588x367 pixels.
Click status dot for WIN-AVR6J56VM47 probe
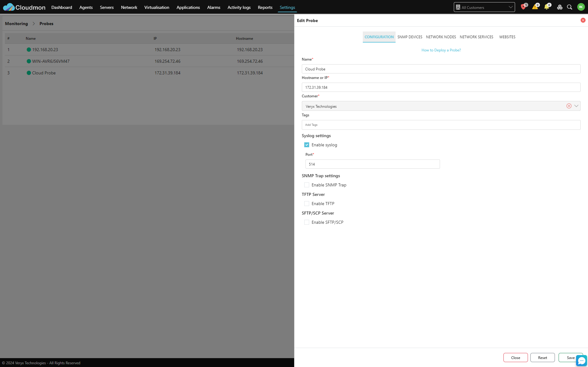point(29,61)
